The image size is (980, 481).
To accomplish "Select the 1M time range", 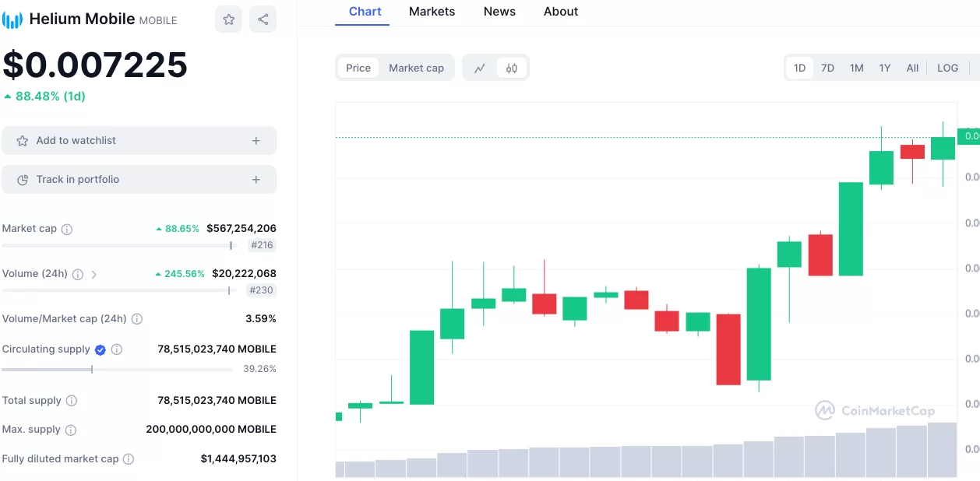I will point(856,68).
